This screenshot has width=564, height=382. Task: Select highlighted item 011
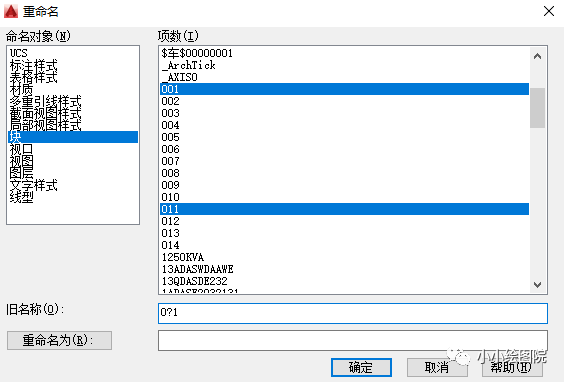[x=344, y=209]
